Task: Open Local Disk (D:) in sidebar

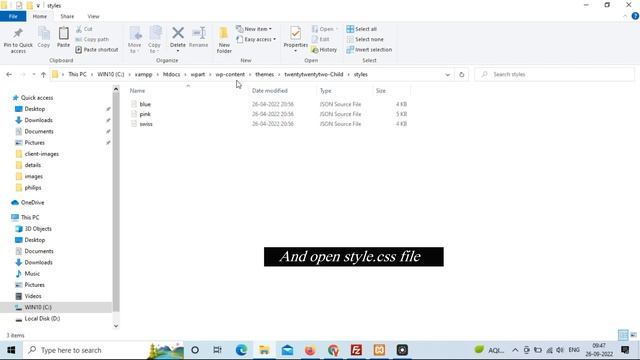Action: point(42,318)
